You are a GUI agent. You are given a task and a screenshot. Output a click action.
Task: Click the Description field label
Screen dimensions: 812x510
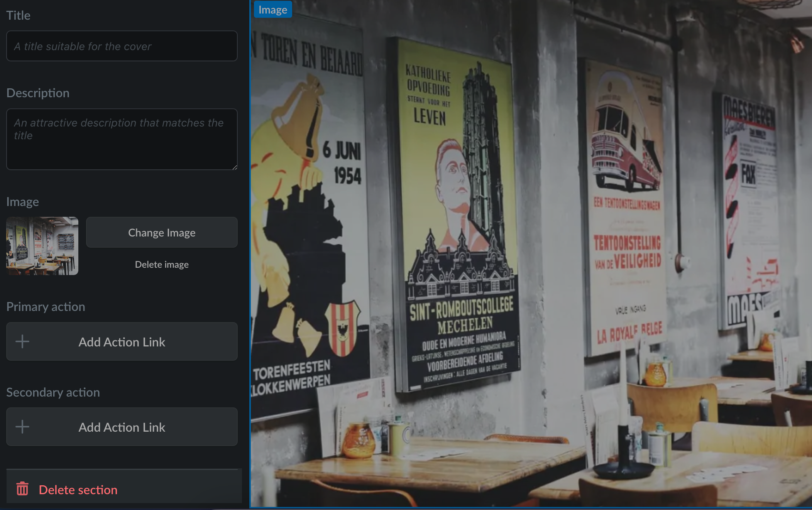pyautogui.click(x=38, y=93)
